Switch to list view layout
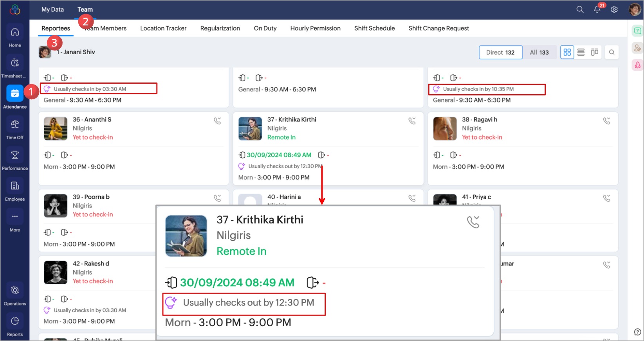Screen dimensions: 644x341 coord(581,52)
